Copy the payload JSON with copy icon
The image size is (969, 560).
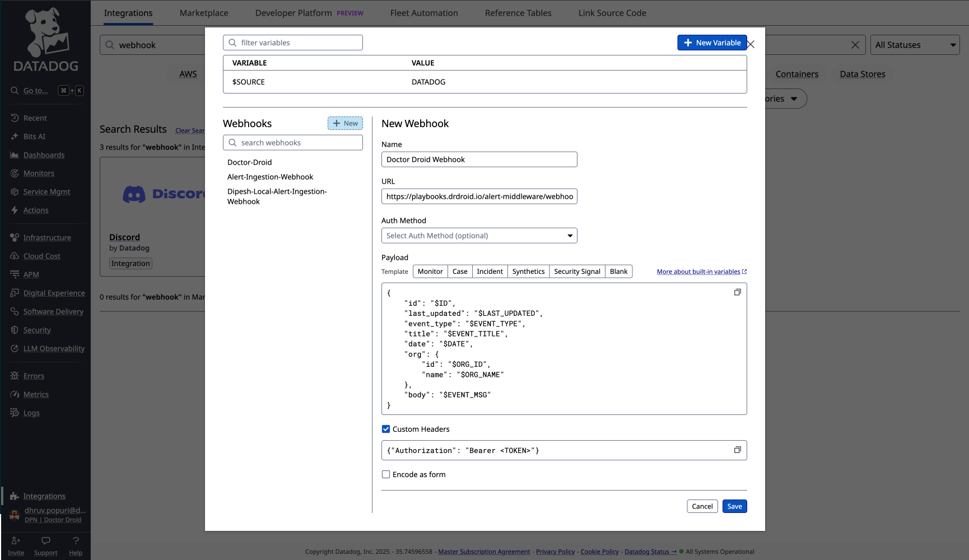click(x=738, y=292)
